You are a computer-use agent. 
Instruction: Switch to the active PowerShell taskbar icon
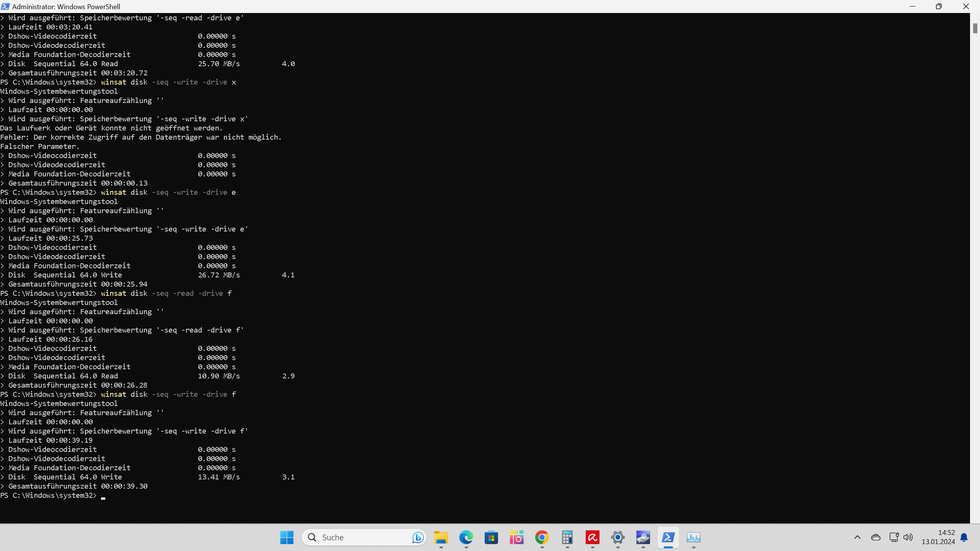(x=668, y=537)
